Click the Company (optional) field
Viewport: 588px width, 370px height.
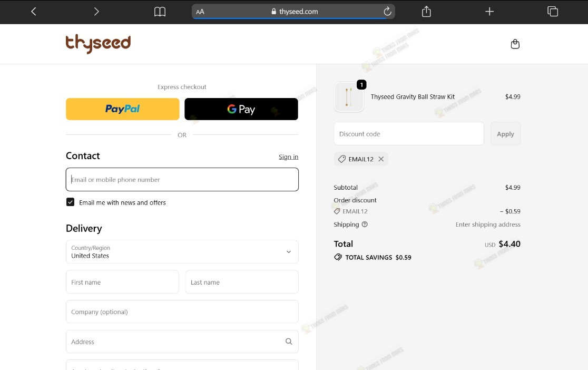[x=182, y=311]
